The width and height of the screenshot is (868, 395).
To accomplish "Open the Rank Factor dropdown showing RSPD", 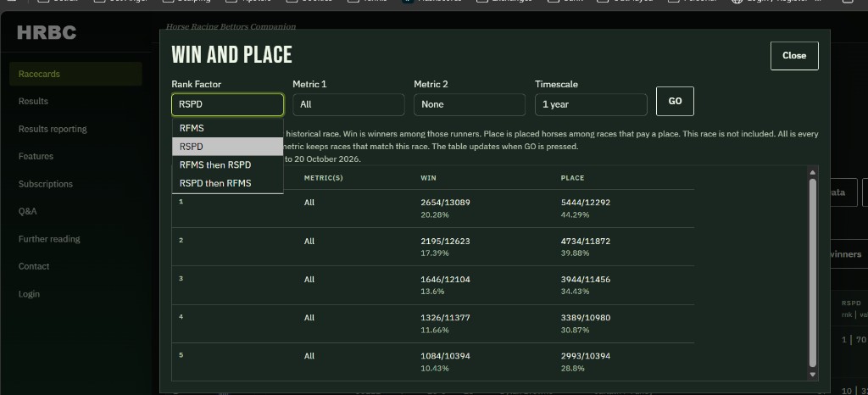I will [x=227, y=104].
